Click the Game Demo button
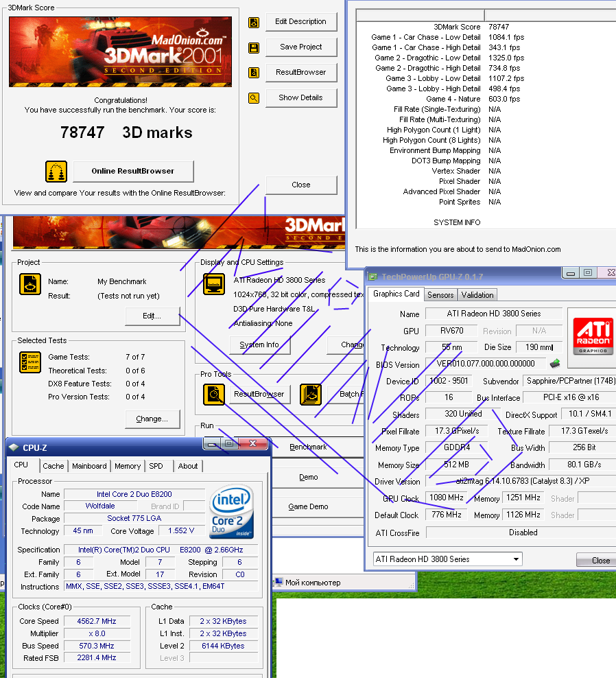Viewport: 616px width, 678px height. (308, 506)
